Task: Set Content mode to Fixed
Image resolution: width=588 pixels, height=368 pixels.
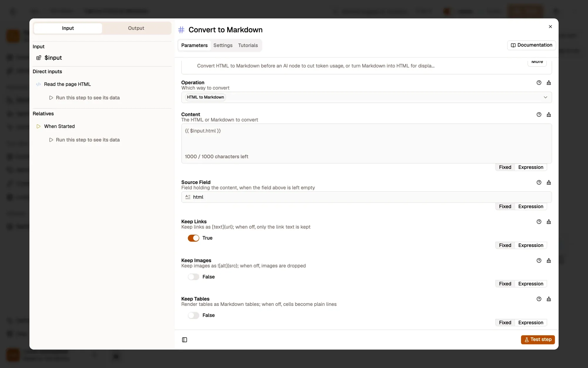Action: (505, 167)
